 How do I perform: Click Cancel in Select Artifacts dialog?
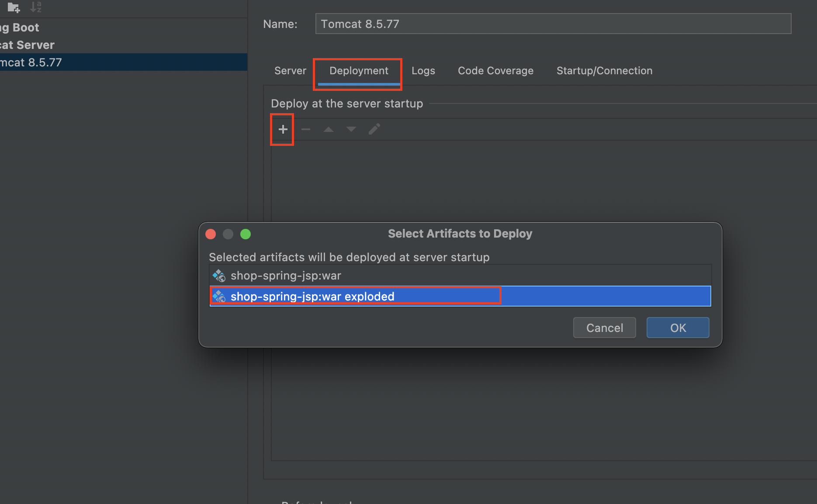pyautogui.click(x=605, y=328)
